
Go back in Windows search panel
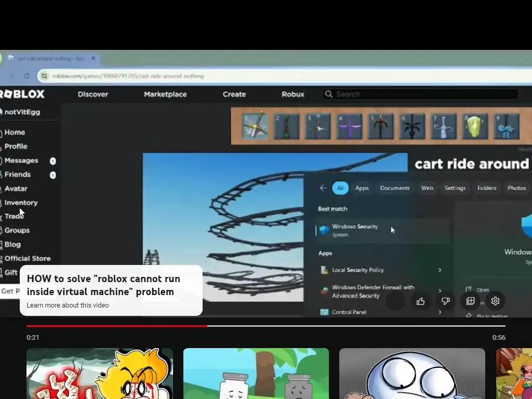(323, 188)
